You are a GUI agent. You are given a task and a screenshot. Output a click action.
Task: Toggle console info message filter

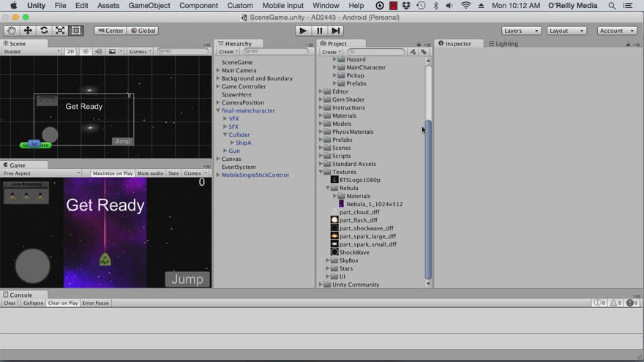tap(599, 303)
